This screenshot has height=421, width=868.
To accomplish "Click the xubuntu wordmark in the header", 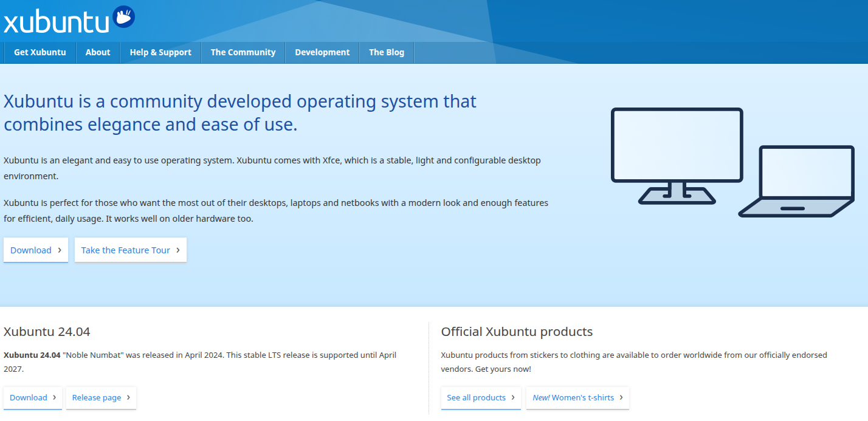I will point(56,22).
